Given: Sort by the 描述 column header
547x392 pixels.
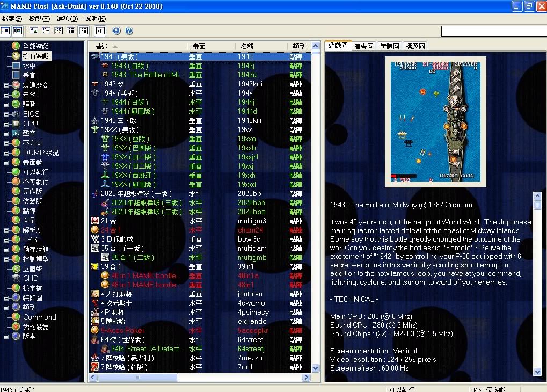Looking at the screenshot, I should pyautogui.click(x=138, y=46).
